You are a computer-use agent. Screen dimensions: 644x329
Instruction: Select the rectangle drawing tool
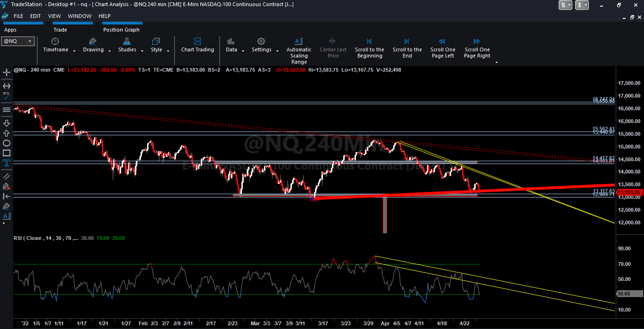7,153
